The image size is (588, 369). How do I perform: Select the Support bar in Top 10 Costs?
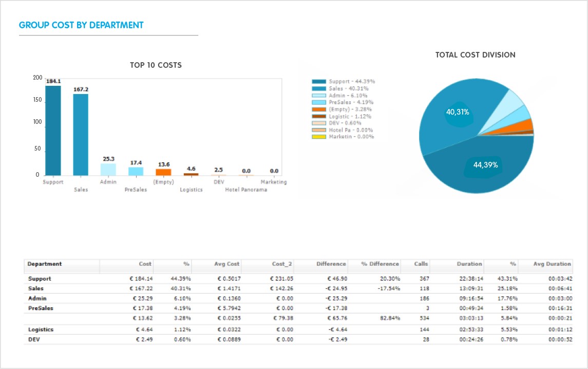point(53,131)
